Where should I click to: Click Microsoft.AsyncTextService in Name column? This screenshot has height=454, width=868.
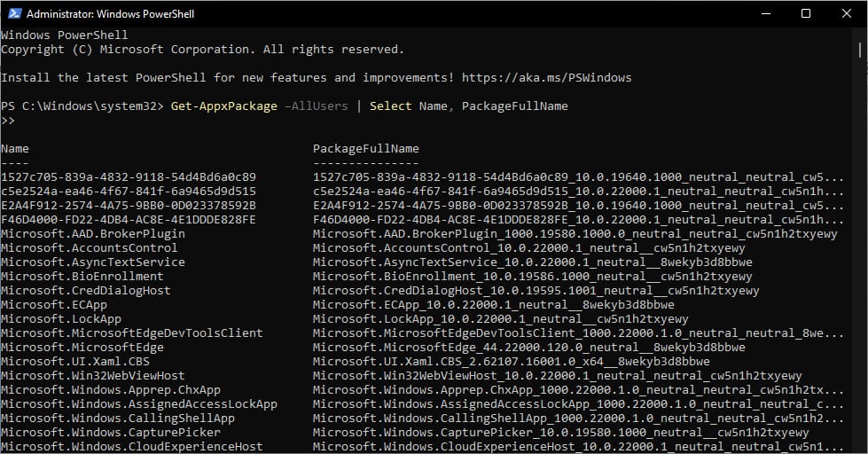tap(93, 262)
